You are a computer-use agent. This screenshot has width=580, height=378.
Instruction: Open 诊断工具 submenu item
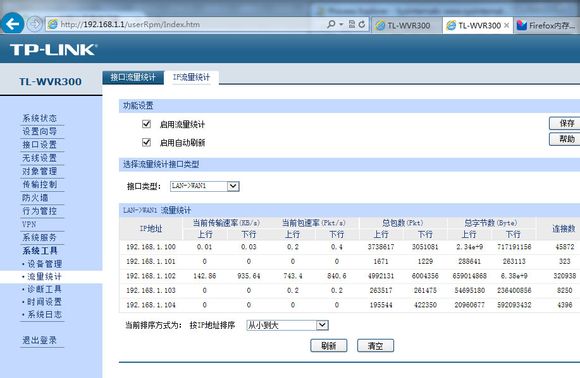pyautogui.click(x=45, y=289)
